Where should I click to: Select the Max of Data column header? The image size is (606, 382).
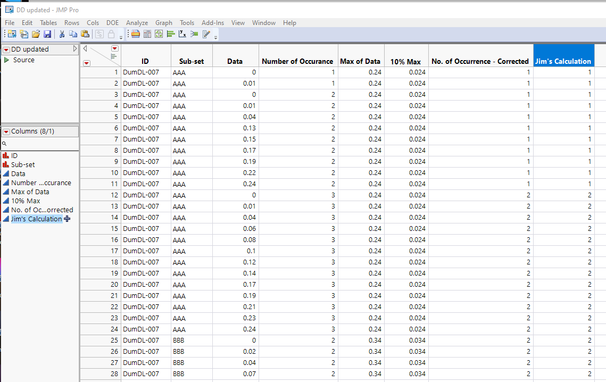[361, 55]
